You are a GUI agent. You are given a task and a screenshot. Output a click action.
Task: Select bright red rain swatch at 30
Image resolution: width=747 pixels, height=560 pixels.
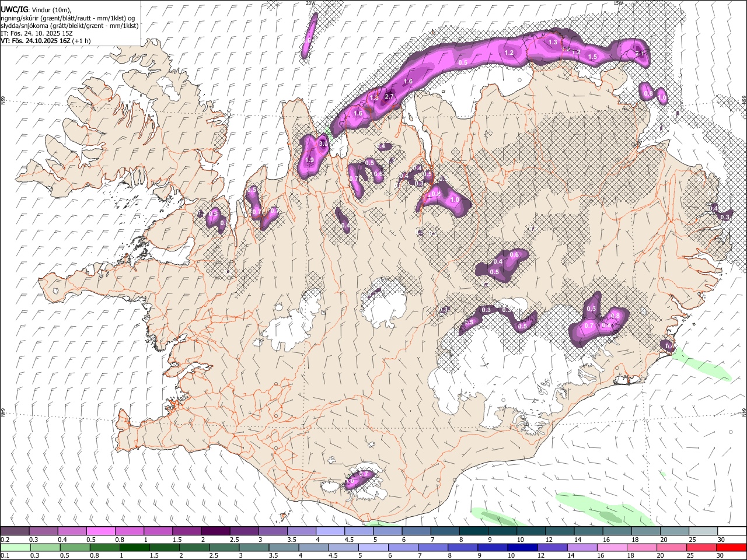pyautogui.click(x=731, y=547)
